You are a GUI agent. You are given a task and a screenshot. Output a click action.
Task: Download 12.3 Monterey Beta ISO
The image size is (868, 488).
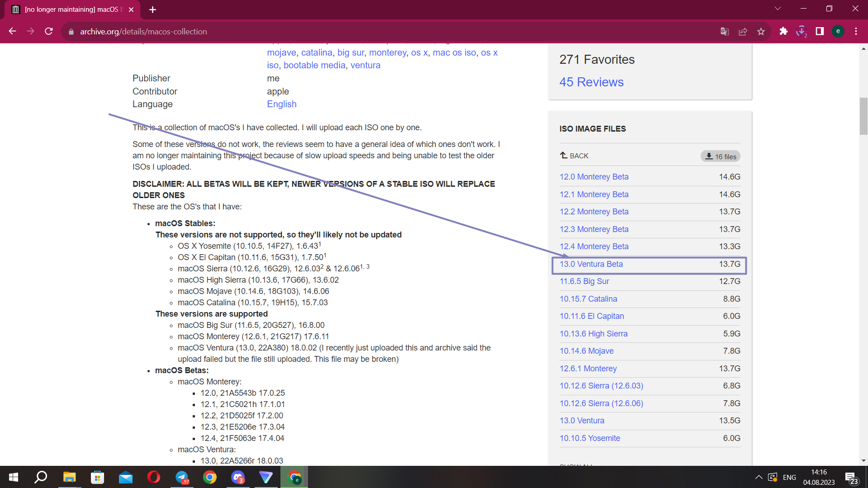[594, 229]
